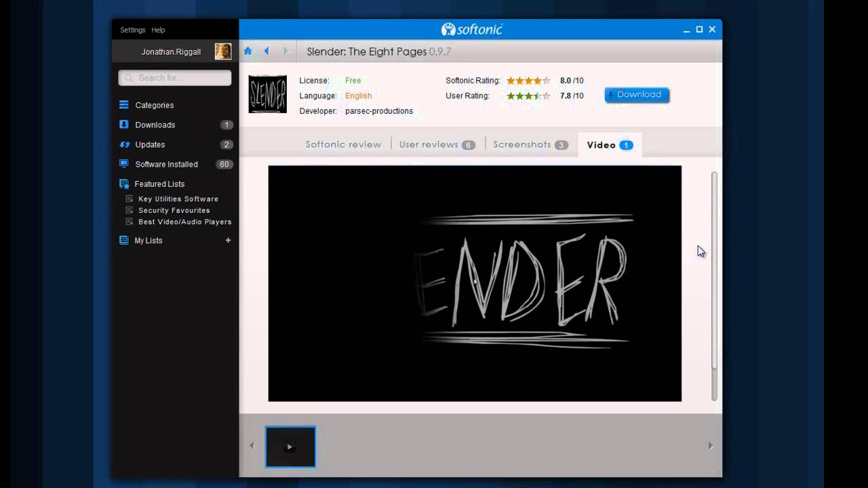Switch to the Screenshots tab
Viewport: 868px width, 488px height.
(530, 144)
